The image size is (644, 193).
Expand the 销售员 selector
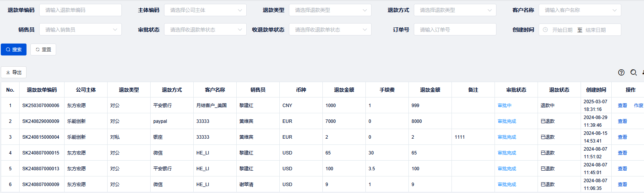coord(80,30)
